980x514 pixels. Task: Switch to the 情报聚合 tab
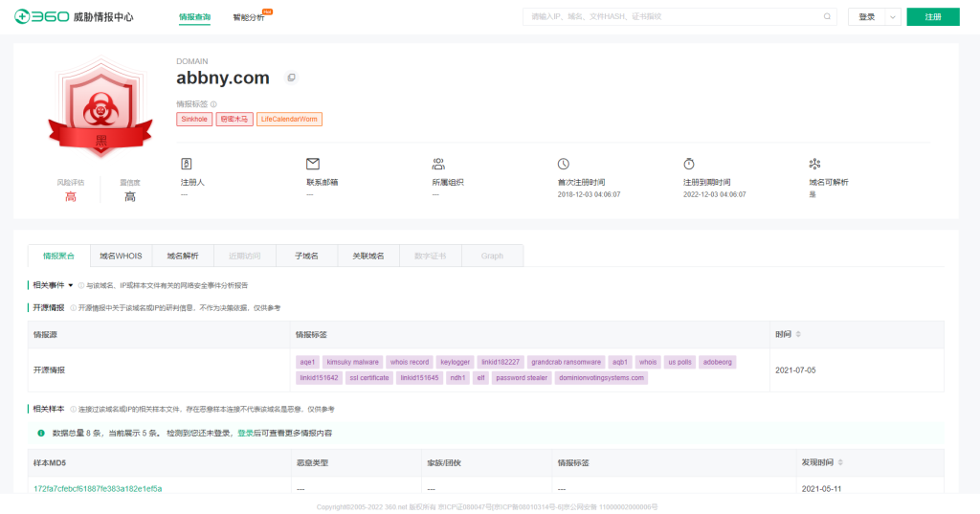tap(58, 256)
